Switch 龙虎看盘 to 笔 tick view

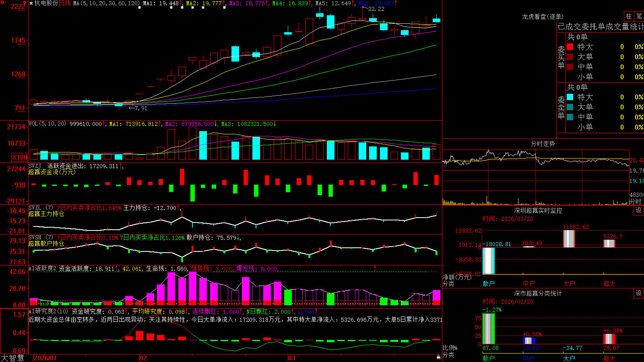point(639,16)
